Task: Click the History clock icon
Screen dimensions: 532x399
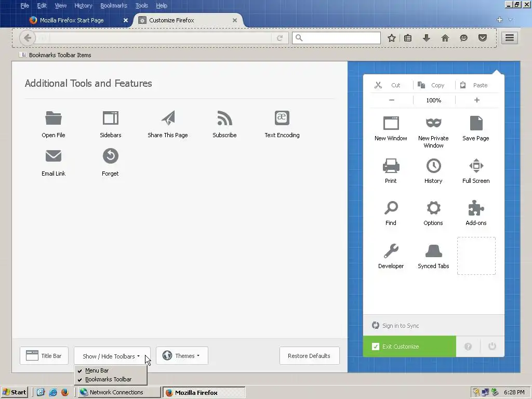Action: click(x=433, y=166)
